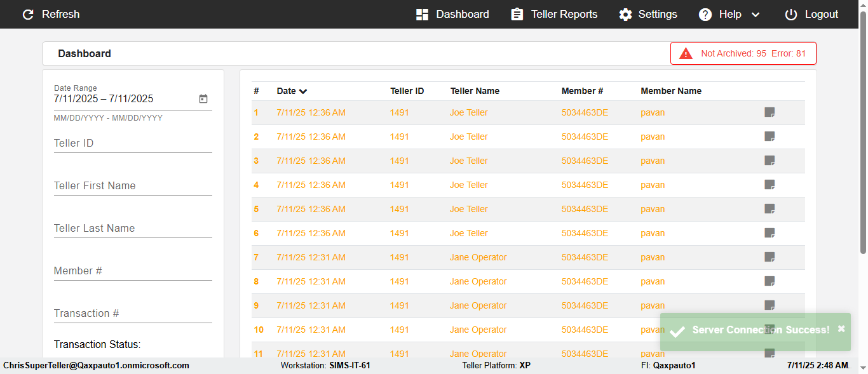Screen dimensions: 868x374
Task: Click the Settings gear icon
Action: [626, 15]
